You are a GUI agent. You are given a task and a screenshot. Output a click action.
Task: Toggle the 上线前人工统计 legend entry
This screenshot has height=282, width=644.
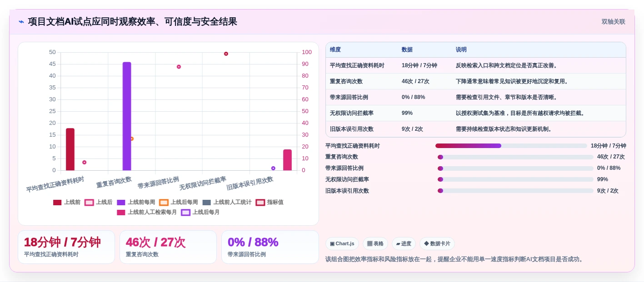pos(227,203)
